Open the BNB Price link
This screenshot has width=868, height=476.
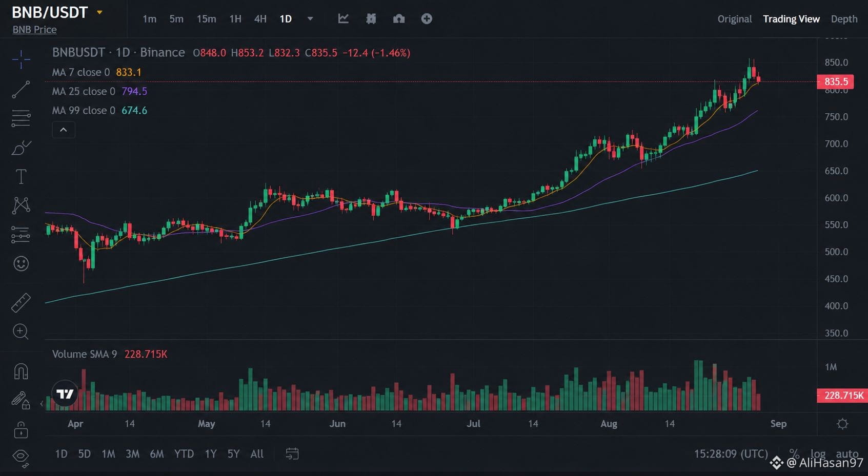(34, 30)
